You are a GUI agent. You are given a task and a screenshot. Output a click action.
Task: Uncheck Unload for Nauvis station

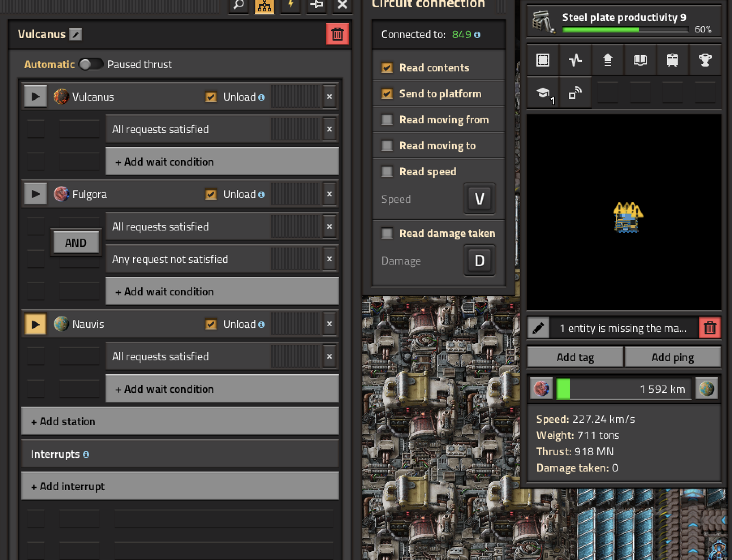coord(211,324)
